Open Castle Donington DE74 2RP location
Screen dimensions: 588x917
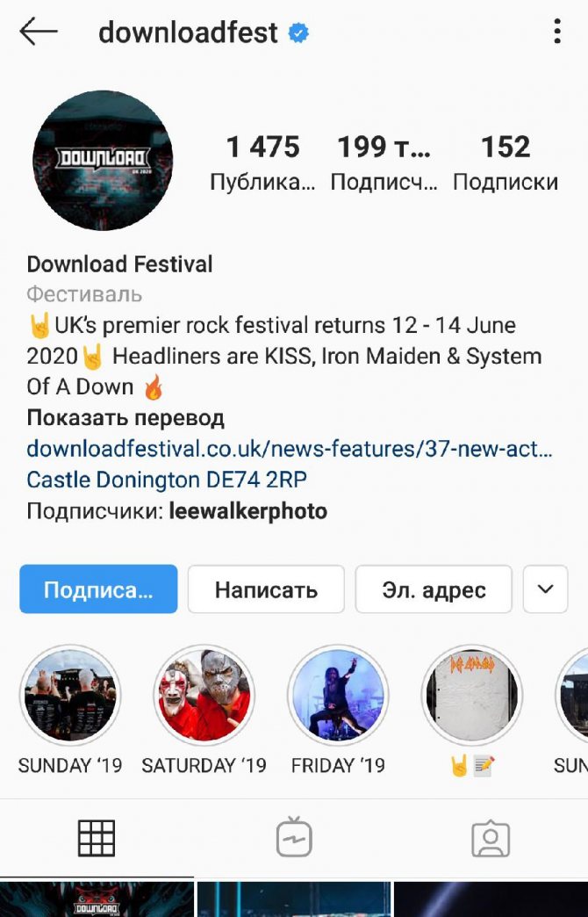click(167, 480)
